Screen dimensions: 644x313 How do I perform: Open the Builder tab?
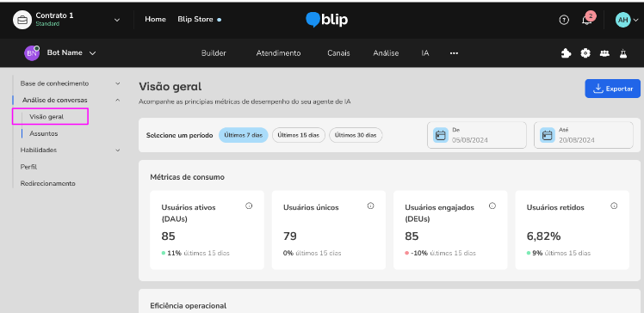214,53
